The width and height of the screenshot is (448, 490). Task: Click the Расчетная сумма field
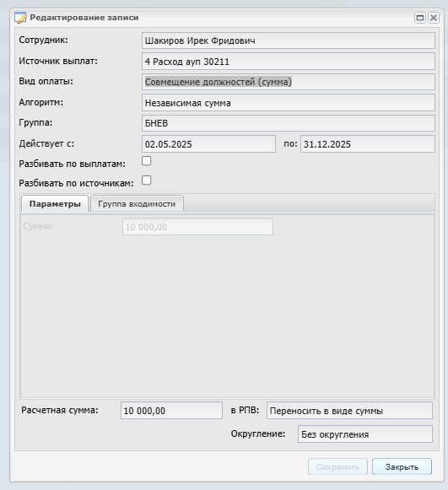pos(171,411)
